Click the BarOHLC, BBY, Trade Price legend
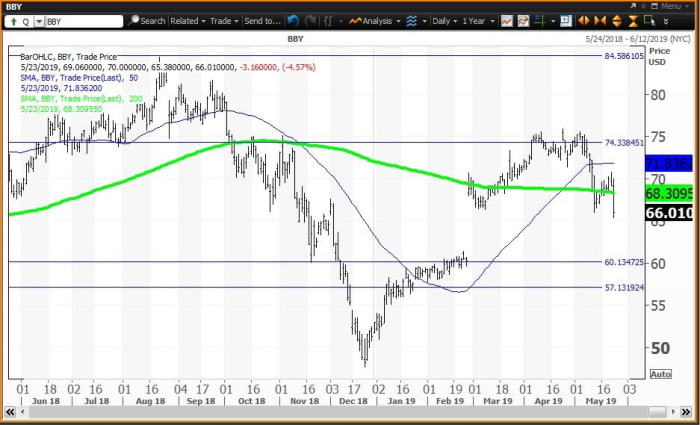Viewport: 700px width, 425px height. click(69, 57)
